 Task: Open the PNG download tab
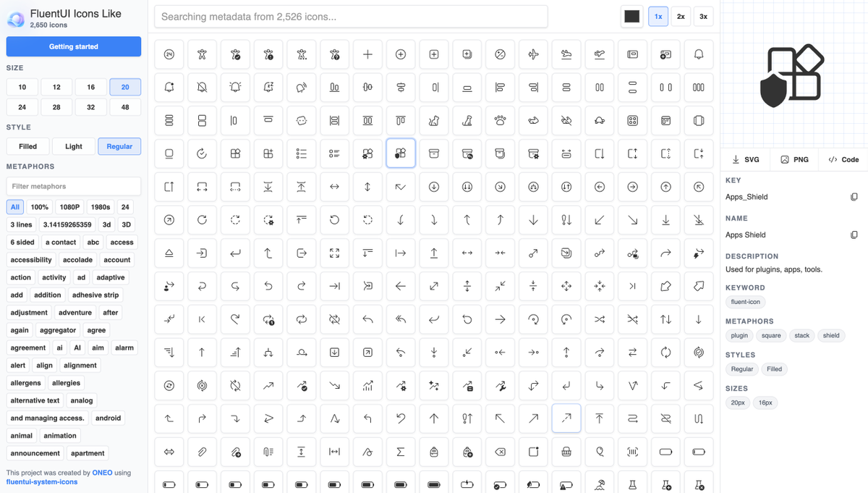[x=794, y=159]
